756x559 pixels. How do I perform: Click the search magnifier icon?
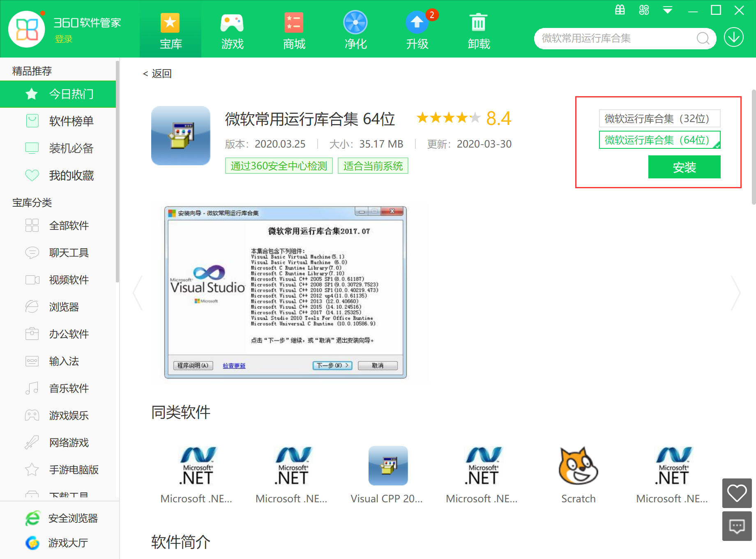tap(703, 39)
